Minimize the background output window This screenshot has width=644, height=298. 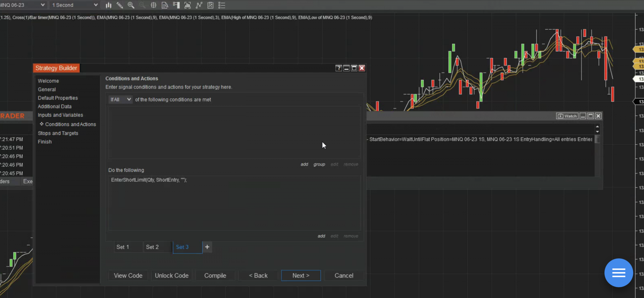583,116
